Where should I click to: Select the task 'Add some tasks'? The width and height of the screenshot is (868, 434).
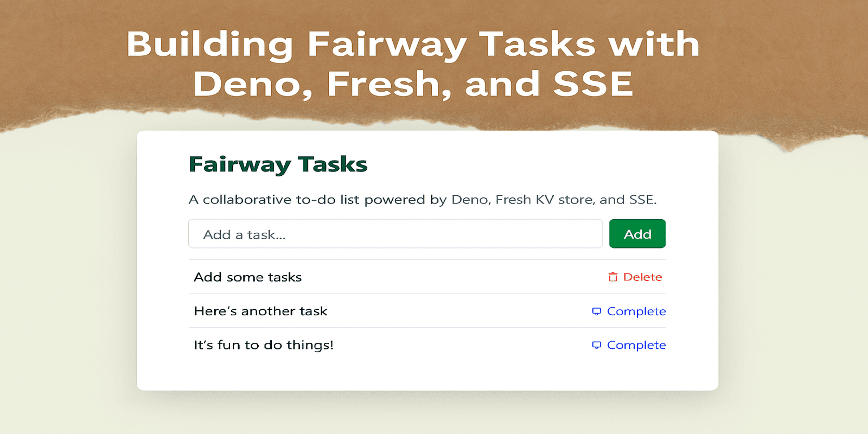[248, 277]
